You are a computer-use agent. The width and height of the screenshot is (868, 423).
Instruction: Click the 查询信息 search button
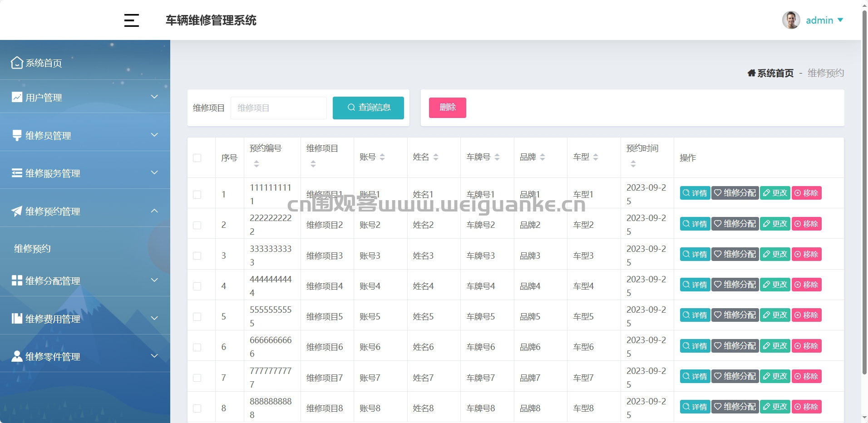(x=368, y=108)
